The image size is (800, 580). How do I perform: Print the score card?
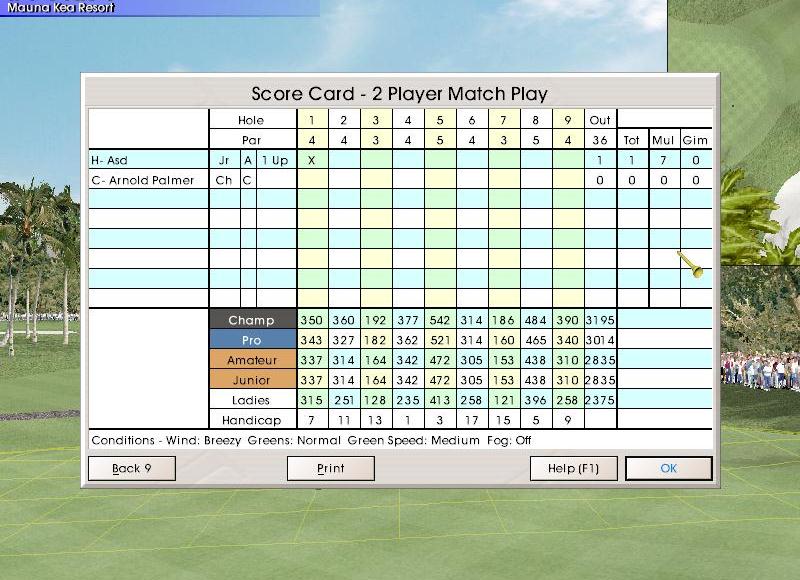pos(330,468)
